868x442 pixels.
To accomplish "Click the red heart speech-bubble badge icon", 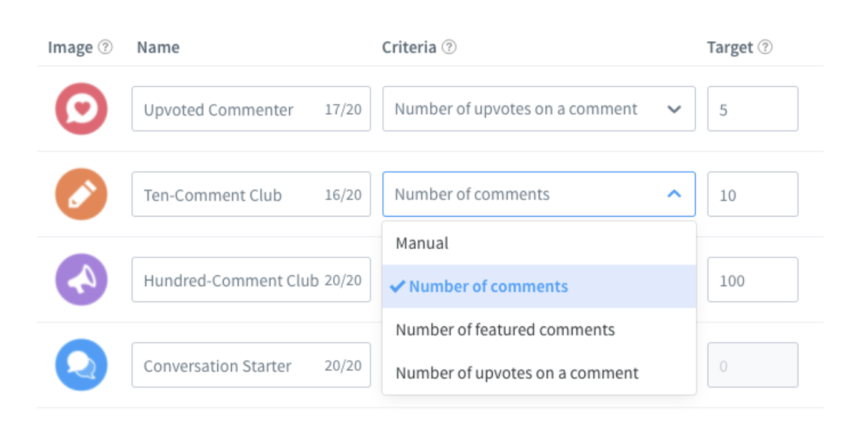I will click(81, 109).
